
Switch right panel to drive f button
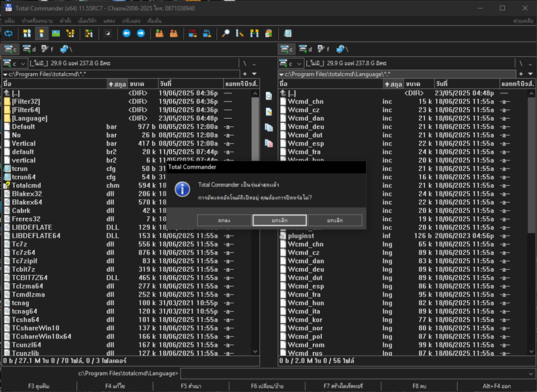[x=324, y=49]
